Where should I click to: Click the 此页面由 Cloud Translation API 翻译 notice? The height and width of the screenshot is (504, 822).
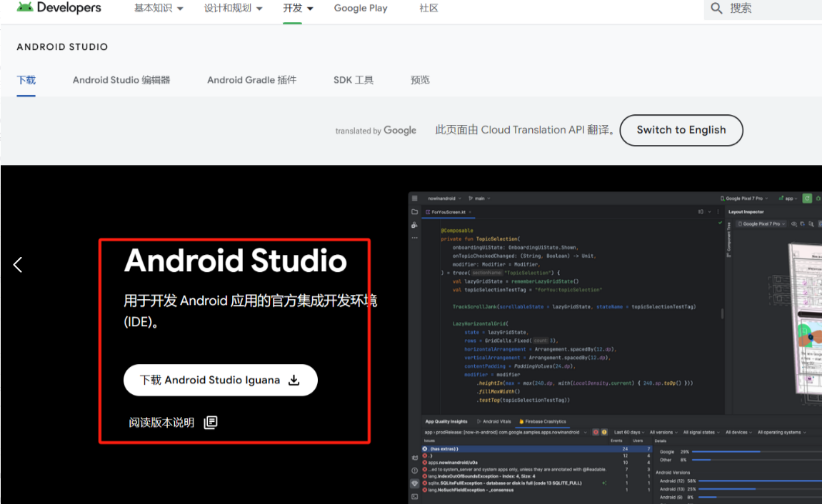(x=525, y=130)
